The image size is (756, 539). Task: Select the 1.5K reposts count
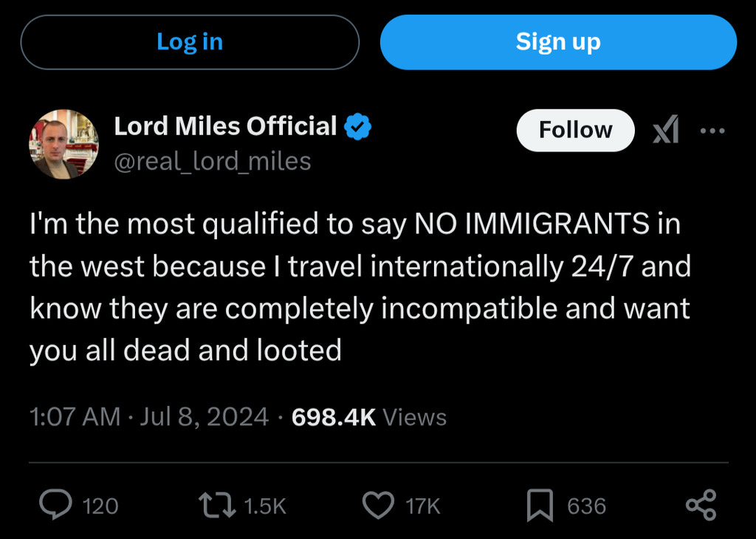point(264,507)
